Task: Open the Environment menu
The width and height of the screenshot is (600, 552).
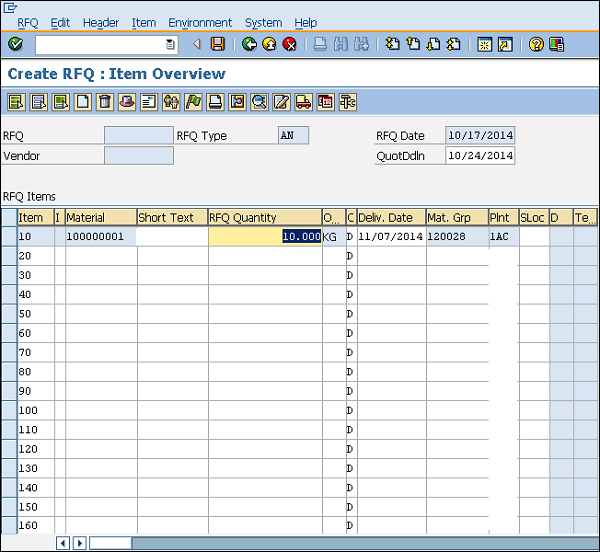Action: click(200, 22)
